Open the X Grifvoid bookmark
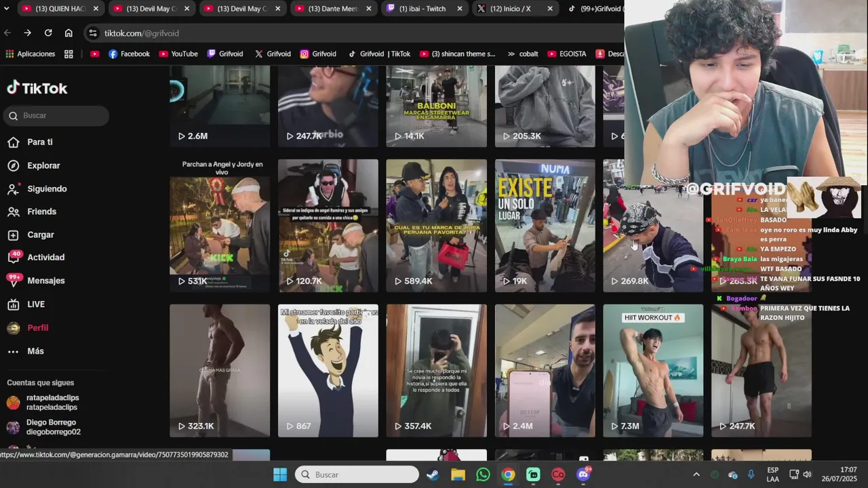 pyautogui.click(x=273, y=54)
